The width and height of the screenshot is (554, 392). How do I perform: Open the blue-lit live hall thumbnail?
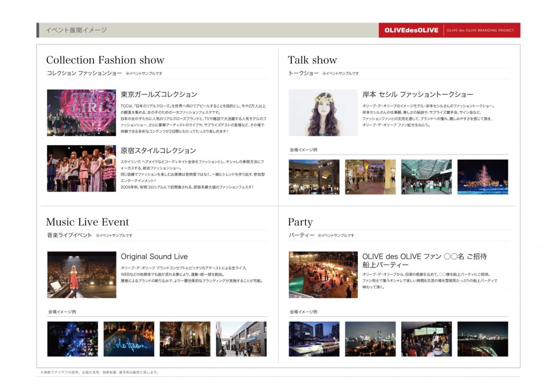tap(72, 339)
